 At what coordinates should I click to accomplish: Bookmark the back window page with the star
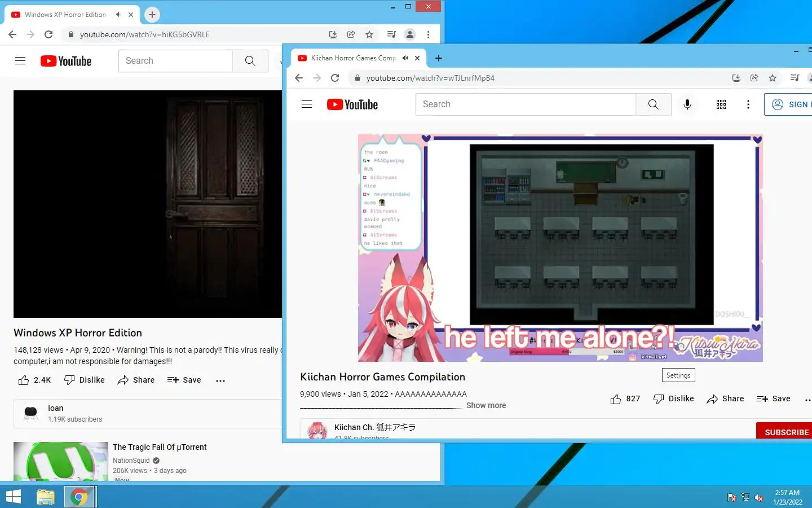pyautogui.click(x=369, y=34)
